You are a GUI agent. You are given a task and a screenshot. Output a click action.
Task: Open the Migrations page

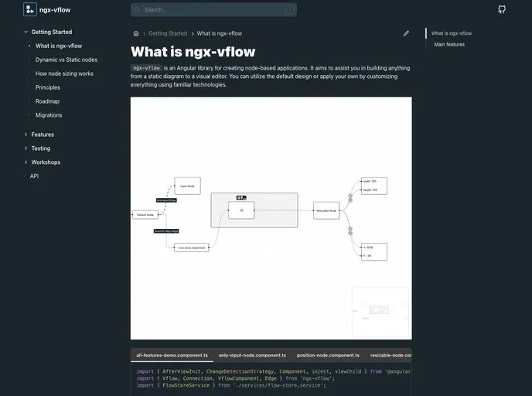pyautogui.click(x=49, y=115)
